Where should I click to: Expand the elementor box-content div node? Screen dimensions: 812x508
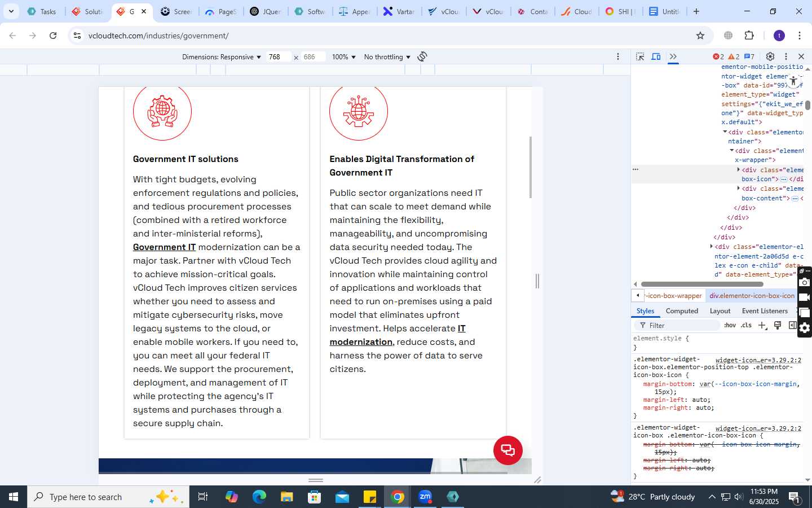[x=739, y=189]
